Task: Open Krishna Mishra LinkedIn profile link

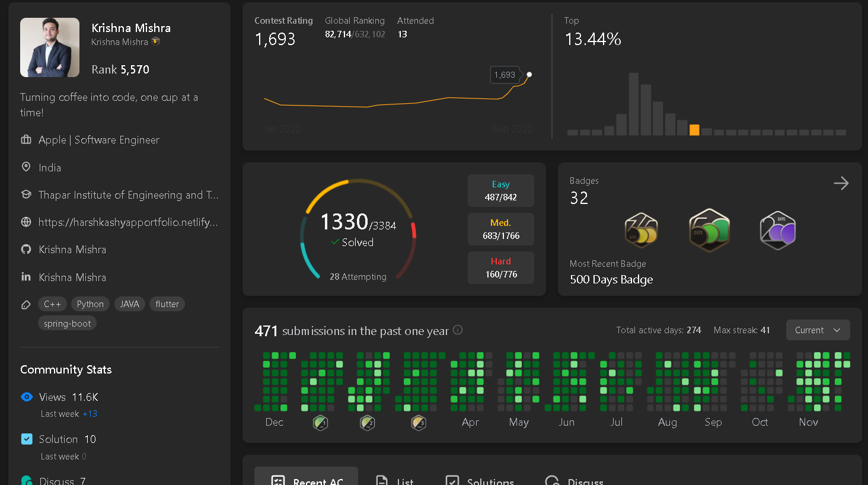Action: click(72, 277)
